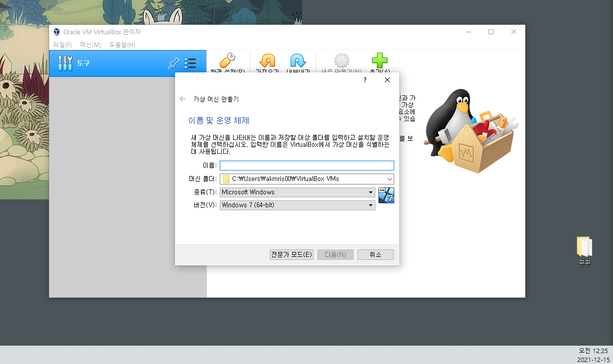613x364 pixels.
Task: Open the 파일(F) menu
Action: [x=62, y=45]
